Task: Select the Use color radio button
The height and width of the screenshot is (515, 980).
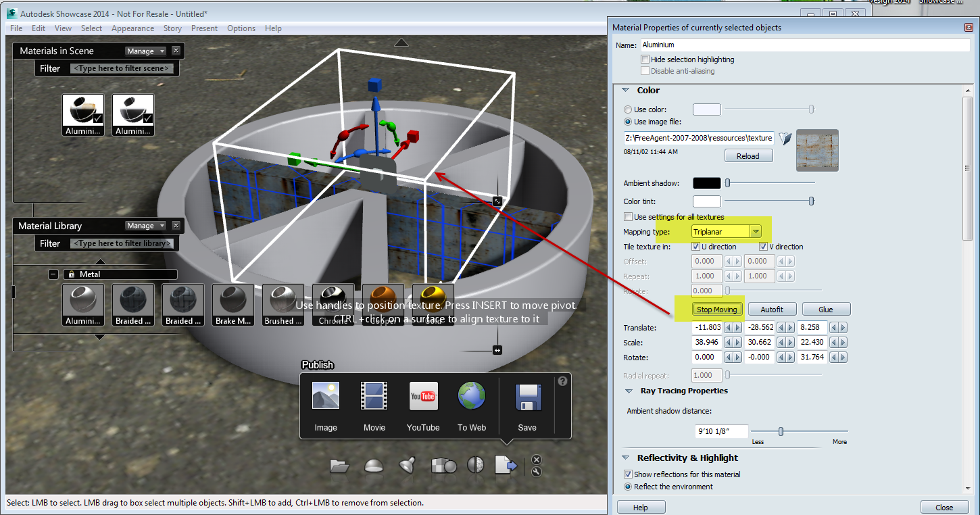Action: point(628,109)
